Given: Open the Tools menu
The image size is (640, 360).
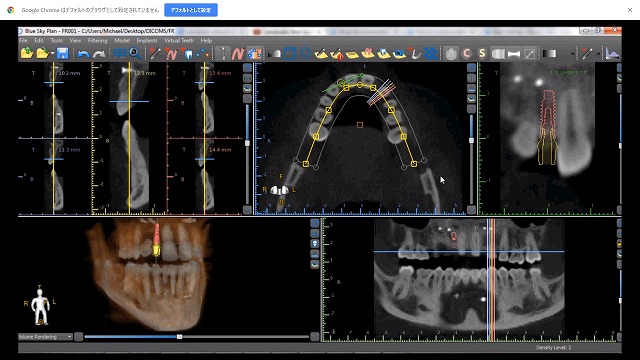Looking at the screenshot, I should 57,40.
